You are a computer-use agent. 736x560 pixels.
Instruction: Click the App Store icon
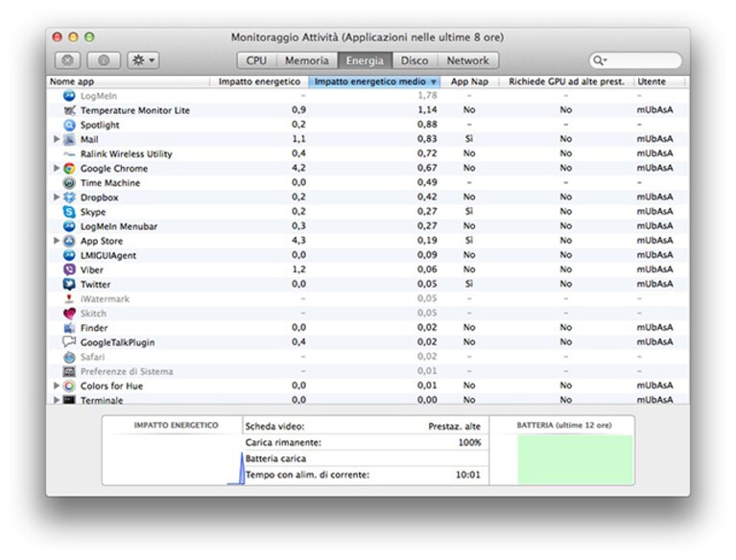(69, 241)
